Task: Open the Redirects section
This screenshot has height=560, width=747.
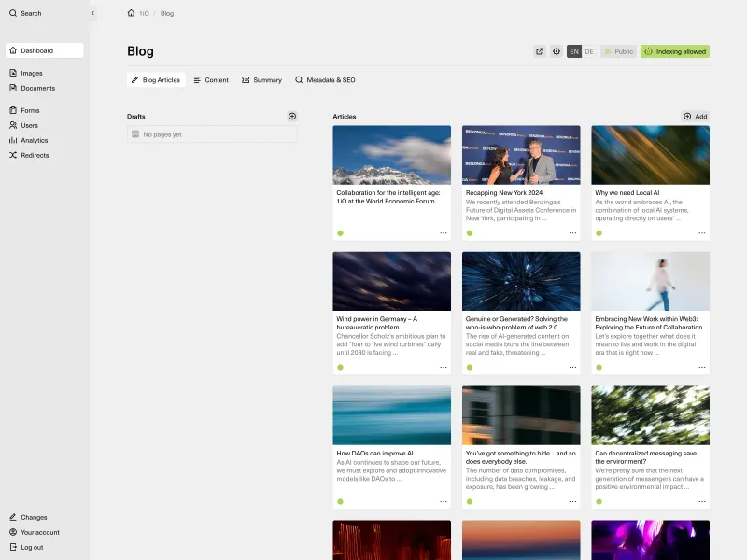Action: [35, 155]
